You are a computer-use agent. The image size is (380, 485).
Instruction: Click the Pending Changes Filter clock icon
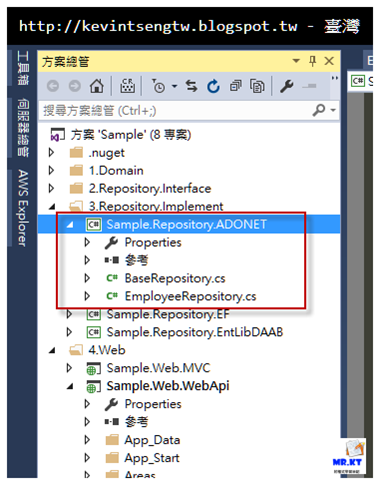(159, 86)
